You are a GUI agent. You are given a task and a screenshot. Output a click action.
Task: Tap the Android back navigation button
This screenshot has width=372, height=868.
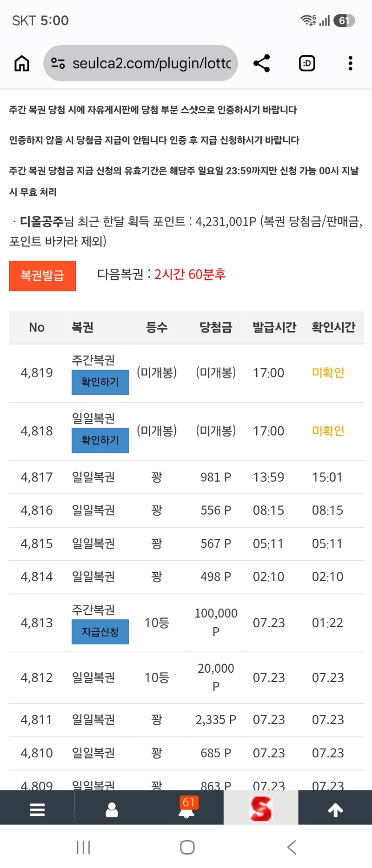click(x=292, y=847)
